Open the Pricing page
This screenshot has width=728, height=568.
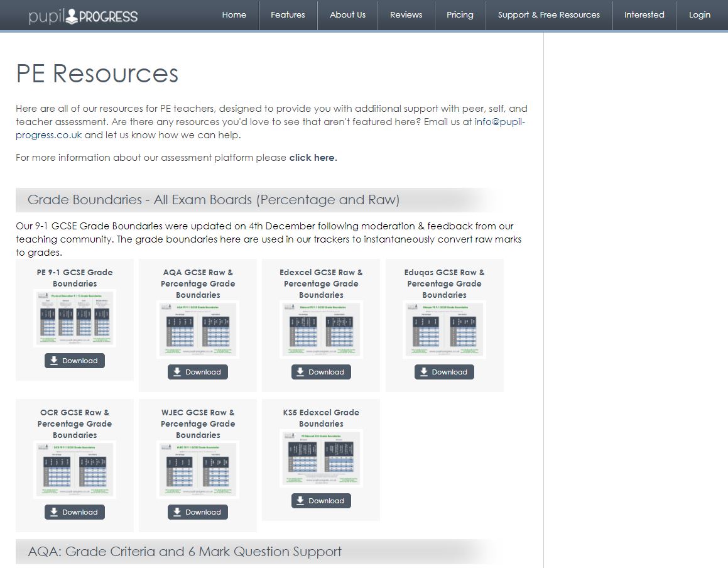460,15
